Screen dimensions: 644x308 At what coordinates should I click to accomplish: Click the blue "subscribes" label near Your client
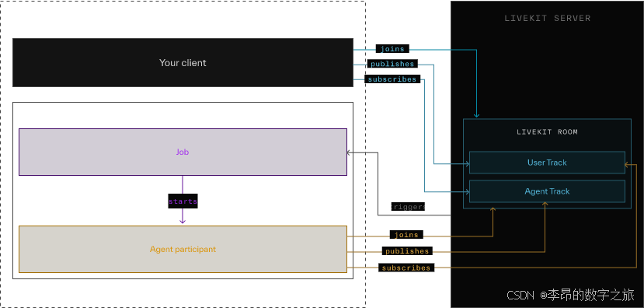coord(392,79)
